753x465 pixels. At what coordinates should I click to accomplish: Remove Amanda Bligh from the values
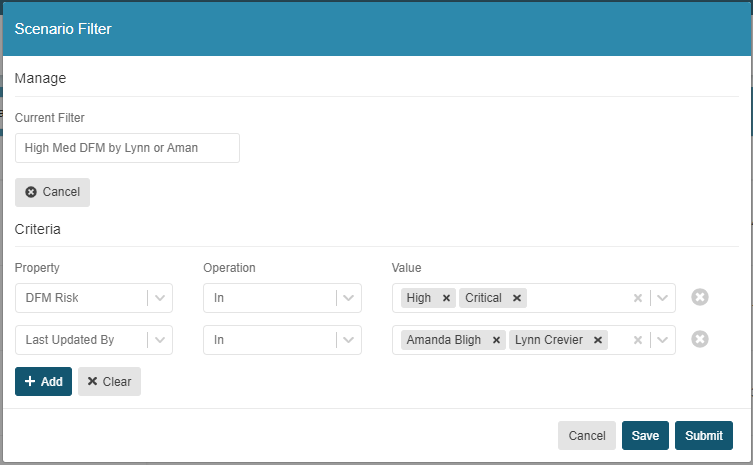click(x=497, y=340)
